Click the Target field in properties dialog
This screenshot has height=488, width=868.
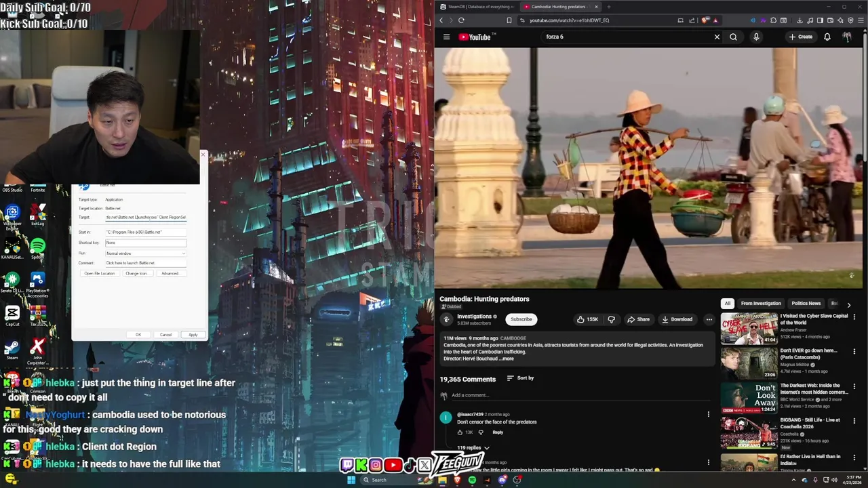tap(145, 218)
